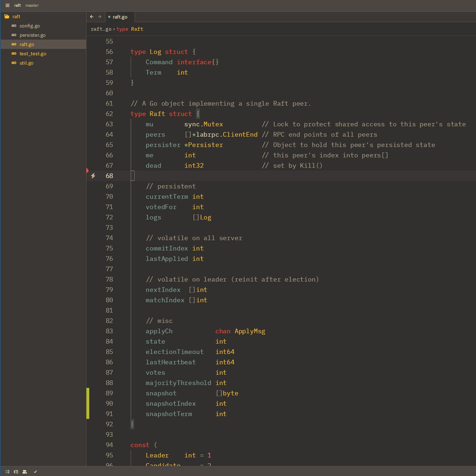Select raft.go in the file tree
Image resolution: width=476 pixels, height=476 pixels.
point(43,44)
